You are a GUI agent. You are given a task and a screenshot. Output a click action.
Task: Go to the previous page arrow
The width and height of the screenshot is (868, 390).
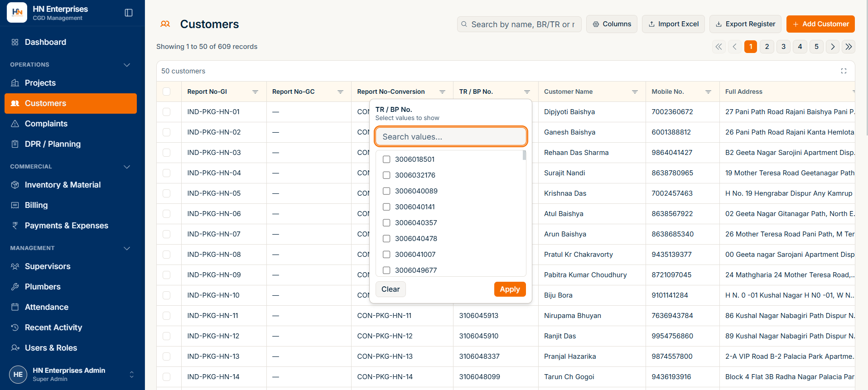click(x=734, y=47)
